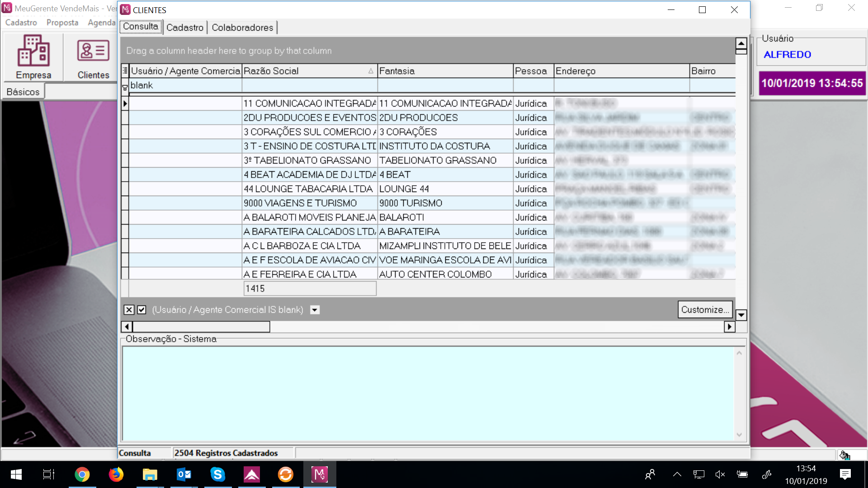Switch to the Consulta tab
The height and width of the screenshot is (488, 868).
(x=141, y=27)
